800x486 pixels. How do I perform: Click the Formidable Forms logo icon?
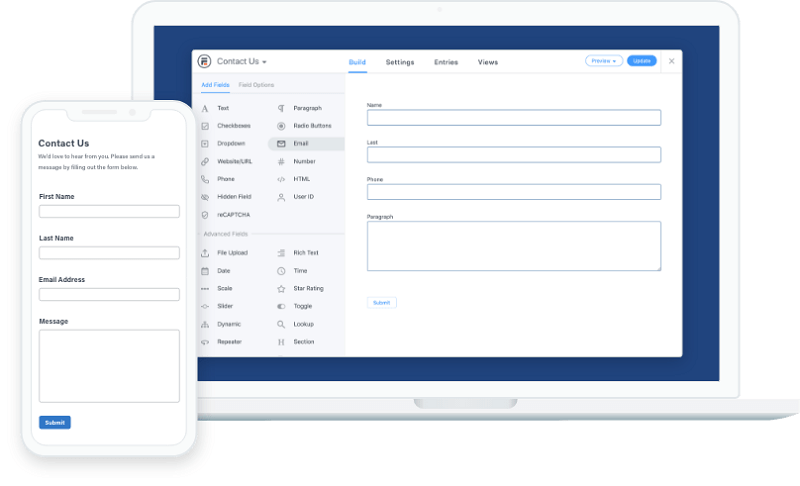[205, 61]
